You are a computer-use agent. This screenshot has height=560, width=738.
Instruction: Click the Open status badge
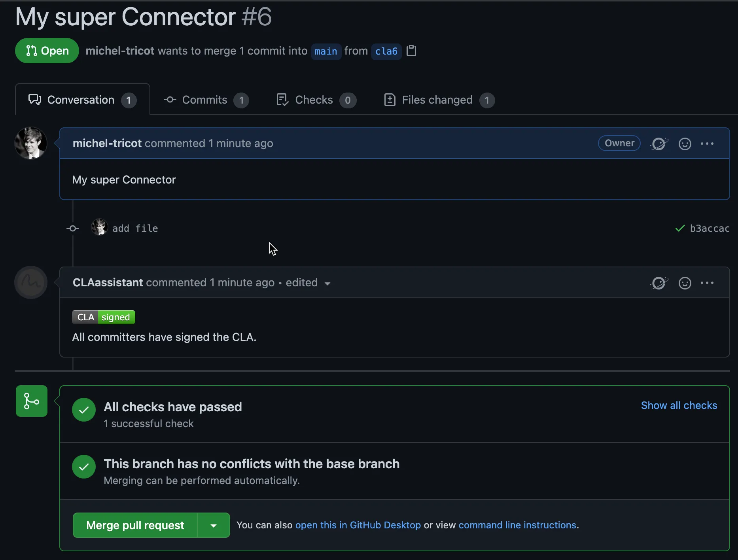coord(47,51)
